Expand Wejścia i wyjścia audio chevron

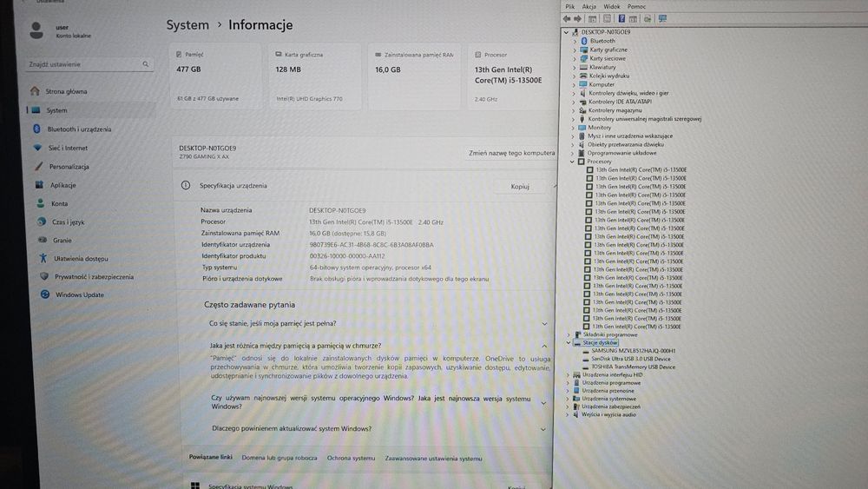(568, 414)
